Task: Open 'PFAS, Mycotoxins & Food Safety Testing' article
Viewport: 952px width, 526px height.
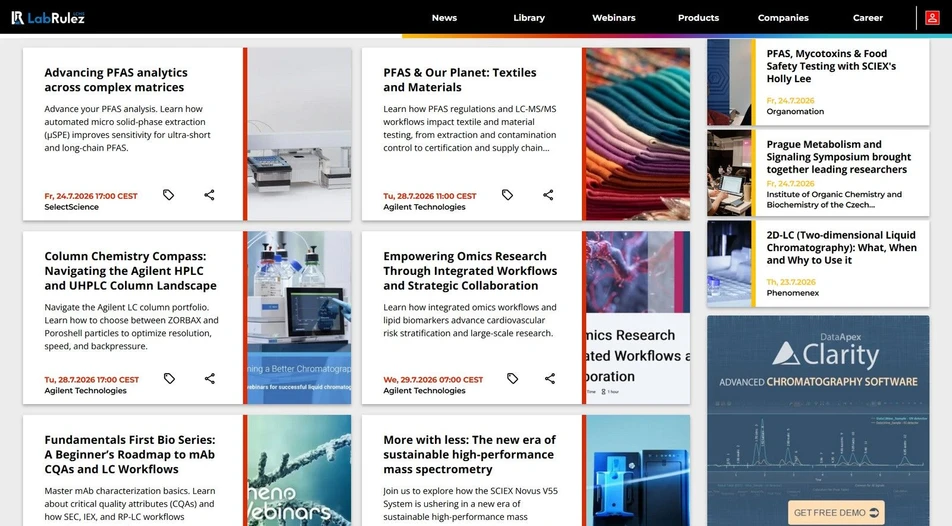Action: click(x=831, y=66)
